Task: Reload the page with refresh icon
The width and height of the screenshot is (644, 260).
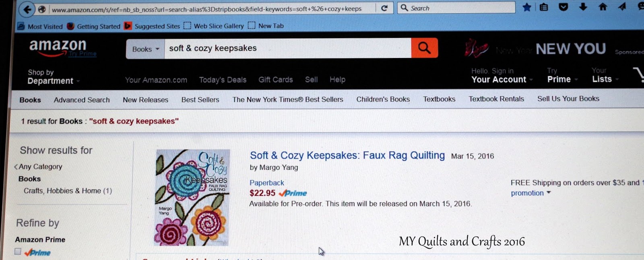Action: (x=384, y=8)
